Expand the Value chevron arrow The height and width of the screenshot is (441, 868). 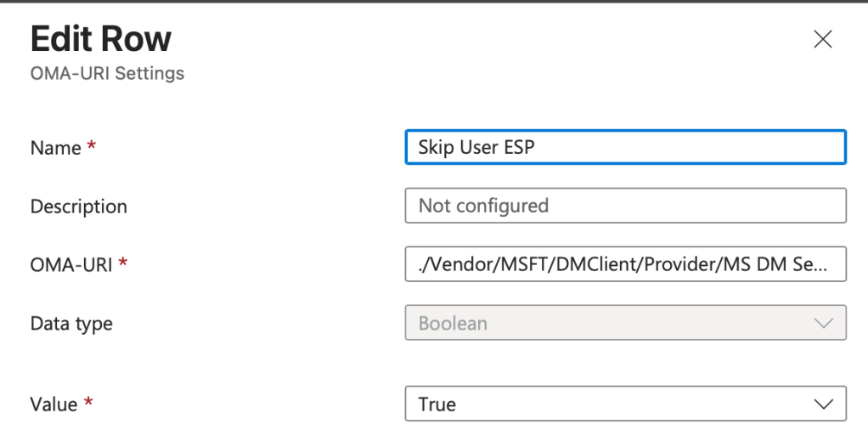822,404
